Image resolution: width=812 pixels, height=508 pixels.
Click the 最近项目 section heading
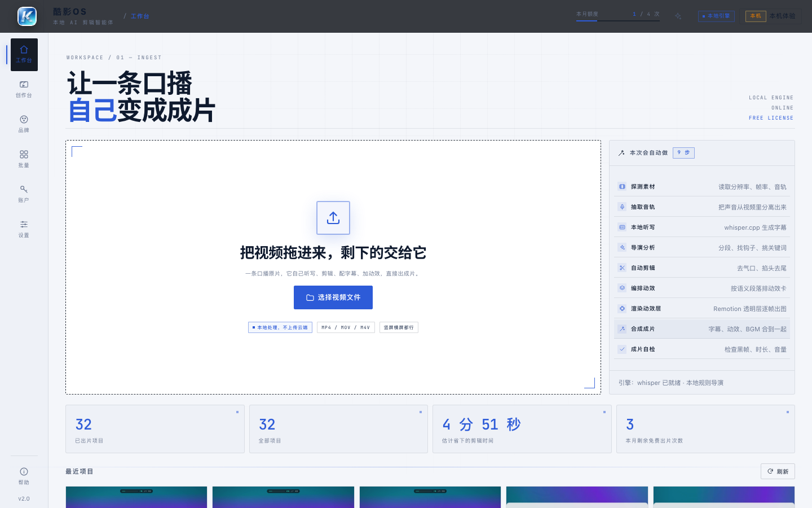coord(80,471)
